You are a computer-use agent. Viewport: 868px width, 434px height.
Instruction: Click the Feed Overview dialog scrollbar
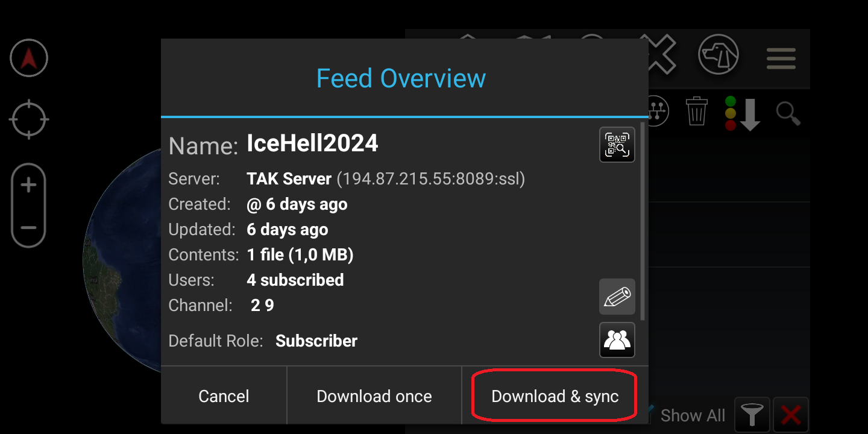pyautogui.click(x=643, y=221)
